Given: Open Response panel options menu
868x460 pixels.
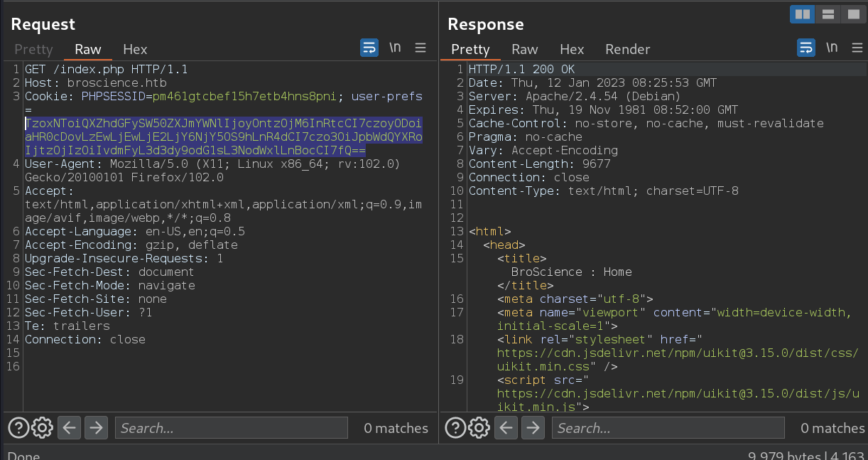Looking at the screenshot, I should tap(857, 48).
